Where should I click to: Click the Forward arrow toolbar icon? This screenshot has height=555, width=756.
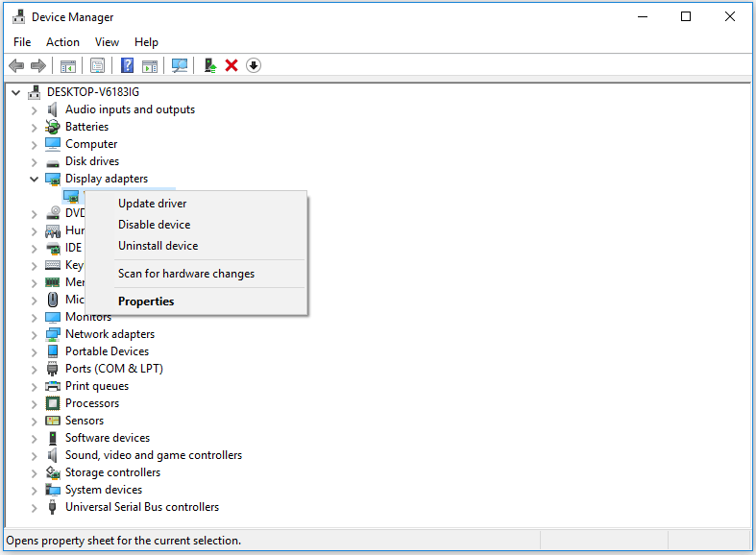tap(38, 65)
